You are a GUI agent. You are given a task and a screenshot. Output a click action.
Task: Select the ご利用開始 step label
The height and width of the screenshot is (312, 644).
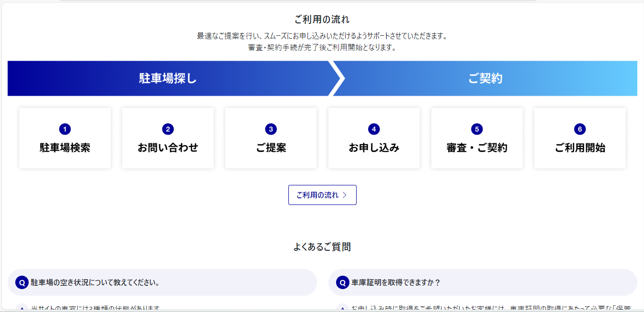click(x=580, y=148)
